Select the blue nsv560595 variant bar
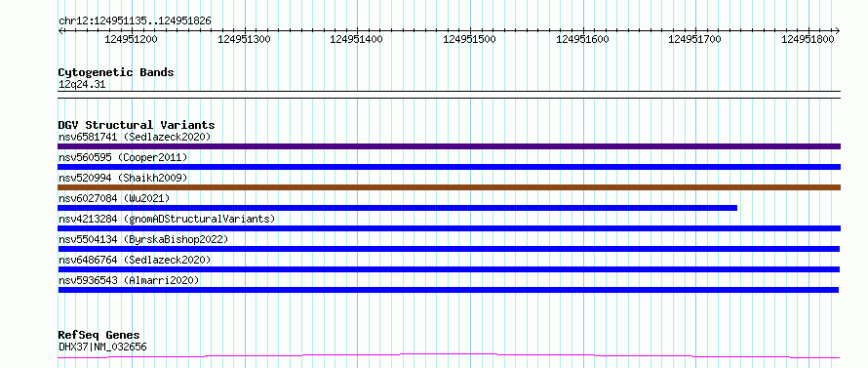Screen dimensions: 868x368 pos(449,167)
